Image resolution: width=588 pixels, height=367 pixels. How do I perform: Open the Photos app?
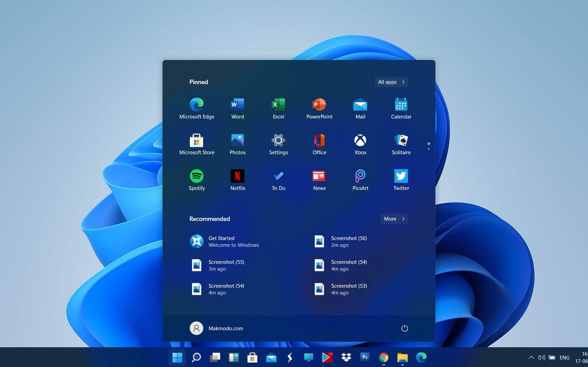click(238, 144)
